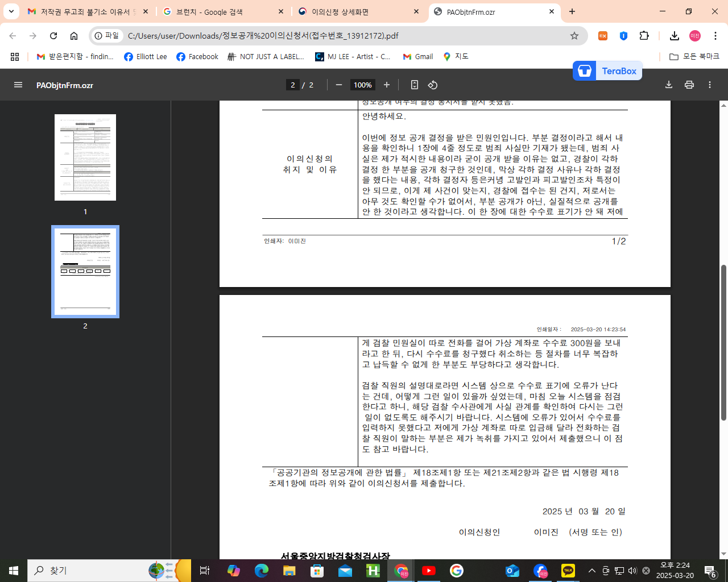Activate the fit-to-page icon
The width and height of the screenshot is (728, 582).
click(414, 84)
